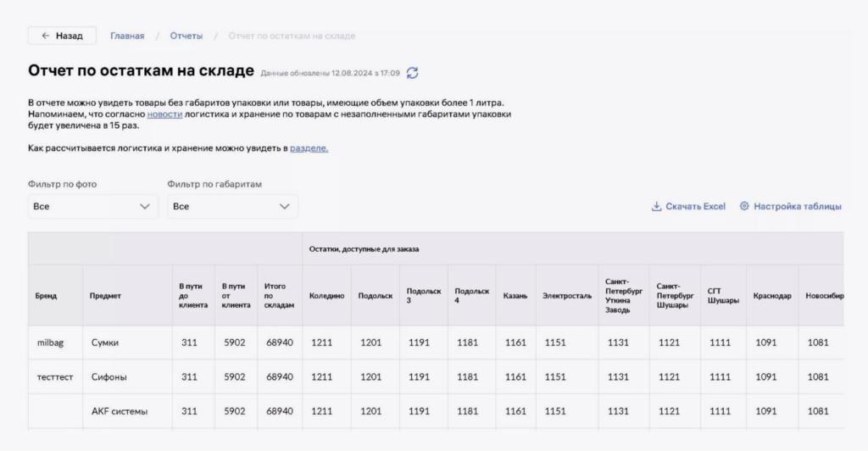Image resolution: width=868 pixels, height=451 pixels.
Task: Click the Краснодар column header
Action: [x=772, y=296]
